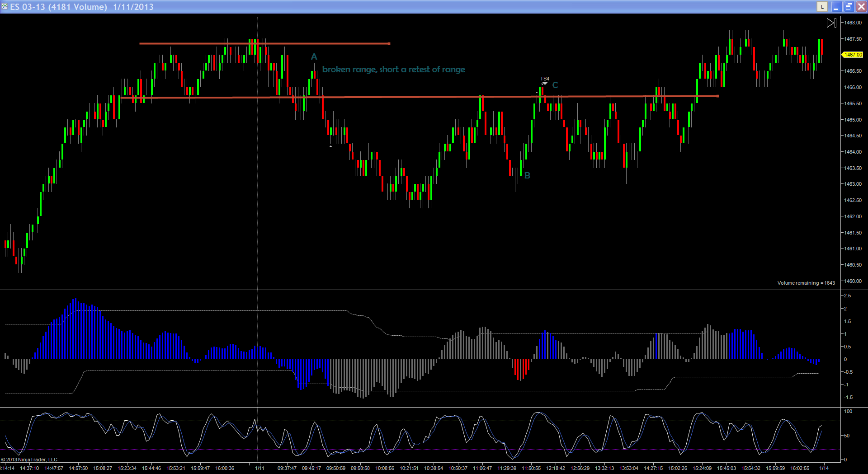Click the '© 2013 NinjaTrader, LLC' text
Screen dimensions: 868x474
(29, 460)
